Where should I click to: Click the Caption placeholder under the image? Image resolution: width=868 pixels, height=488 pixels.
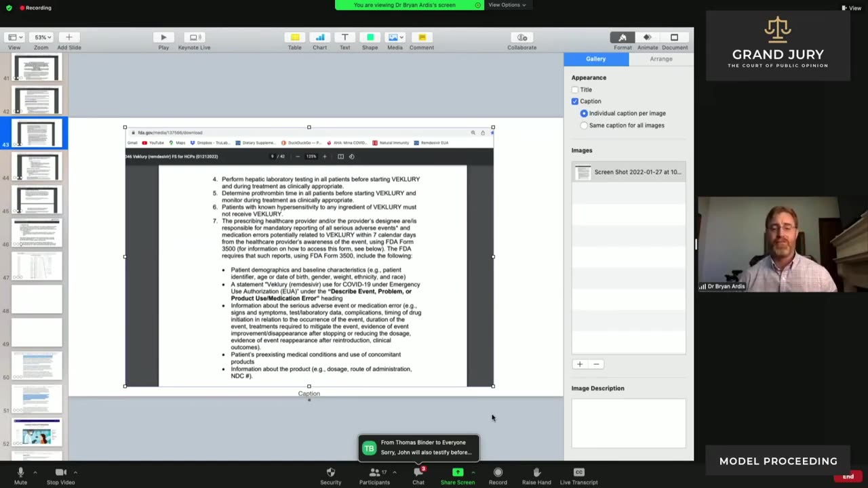[309, 394]
